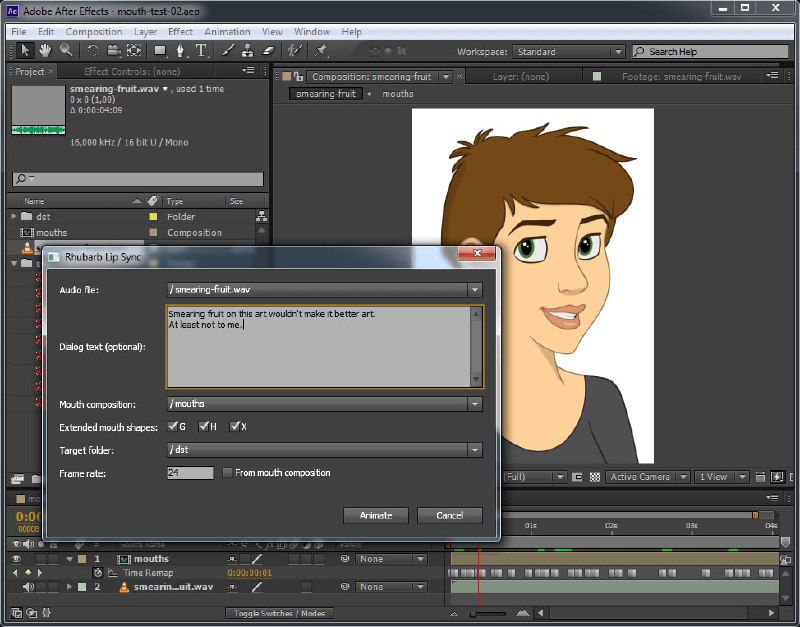Select the Hand tool
The image size is (800, 627).
45,51
